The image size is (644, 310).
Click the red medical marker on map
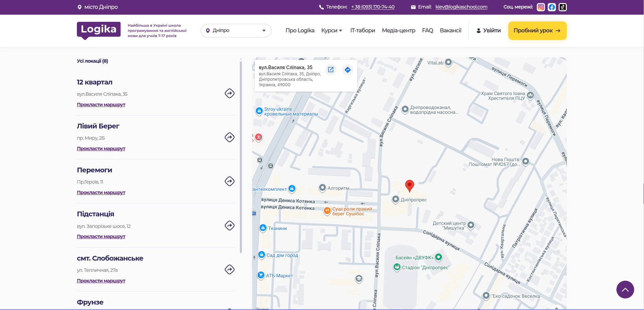coord(259,137)
